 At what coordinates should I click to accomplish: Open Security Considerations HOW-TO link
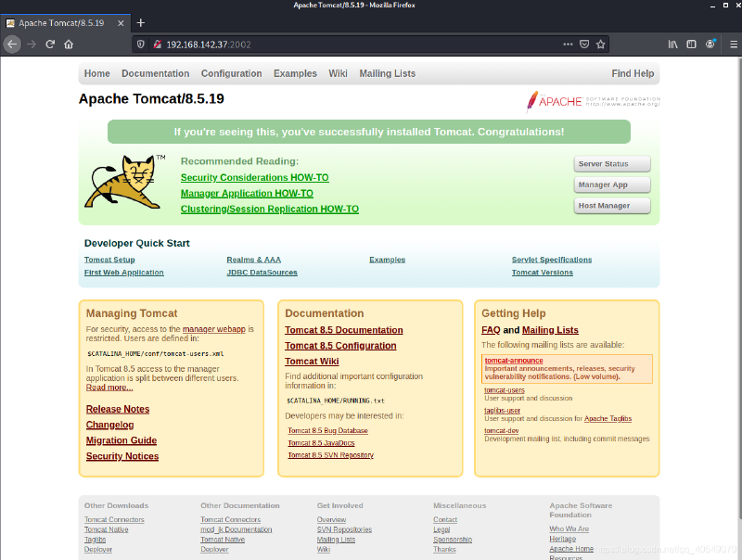click(x=254, y=177)
